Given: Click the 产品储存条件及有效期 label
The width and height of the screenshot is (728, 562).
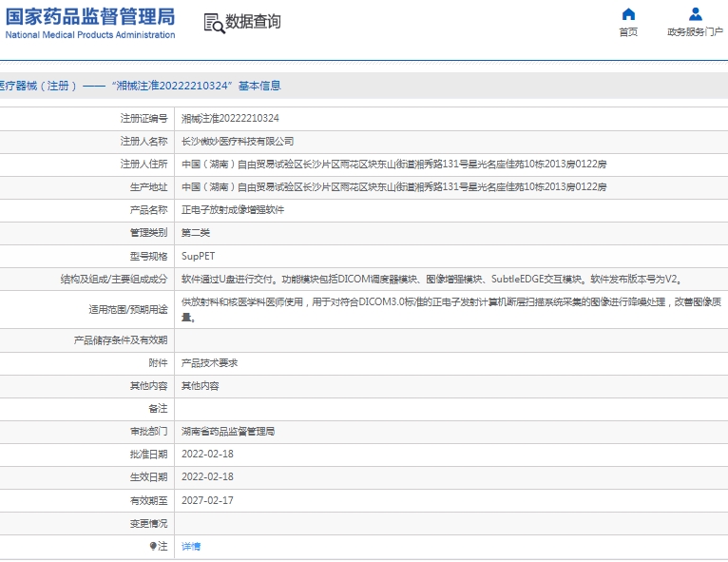Looking at the screenshot, I should point(121,340).
